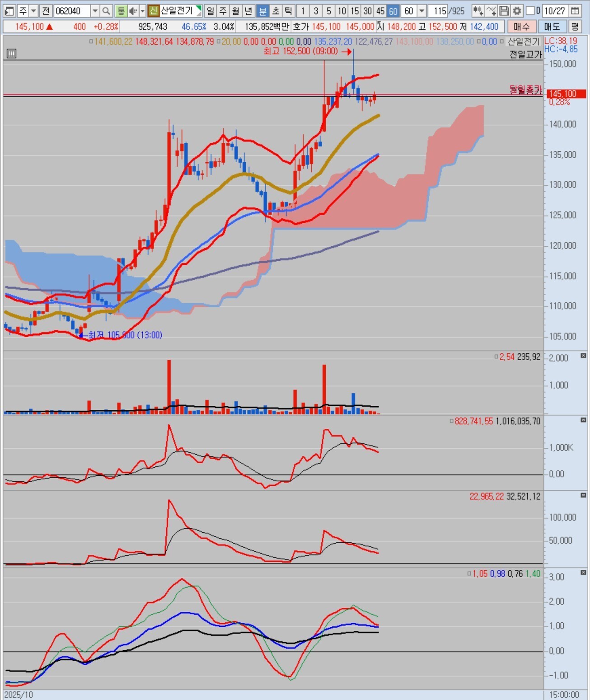Click the HC:-4,85 readout

tap(561, 49)
